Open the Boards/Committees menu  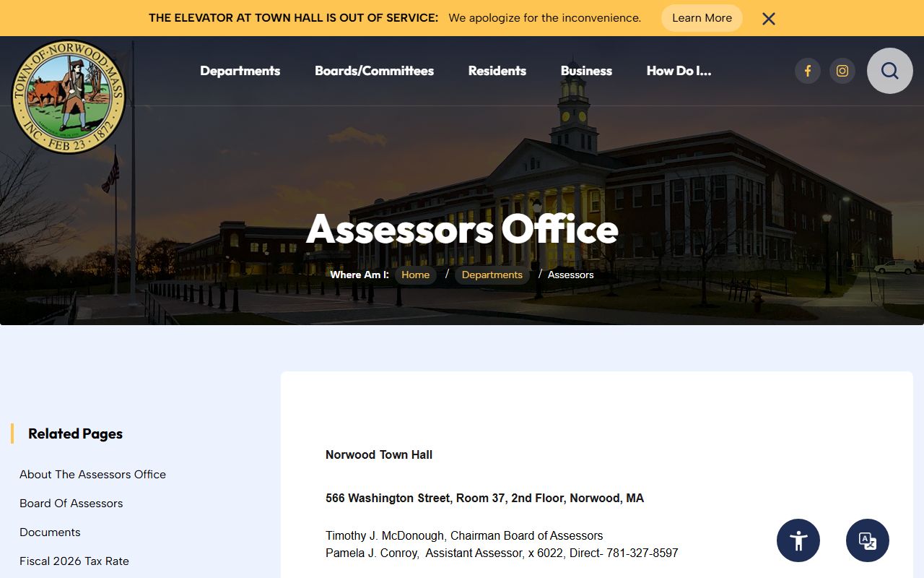coord(374,71)
